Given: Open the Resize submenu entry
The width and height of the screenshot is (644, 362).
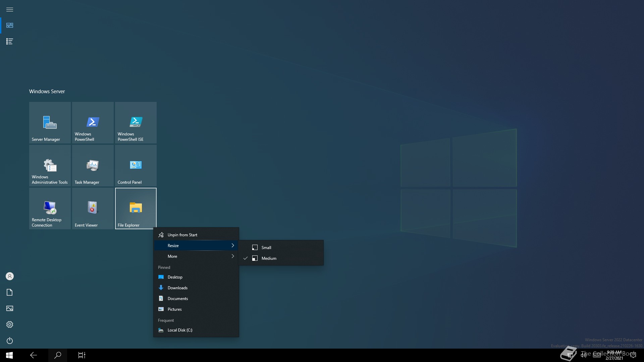Looking at the screenshot, I should (x=196, y=246).
